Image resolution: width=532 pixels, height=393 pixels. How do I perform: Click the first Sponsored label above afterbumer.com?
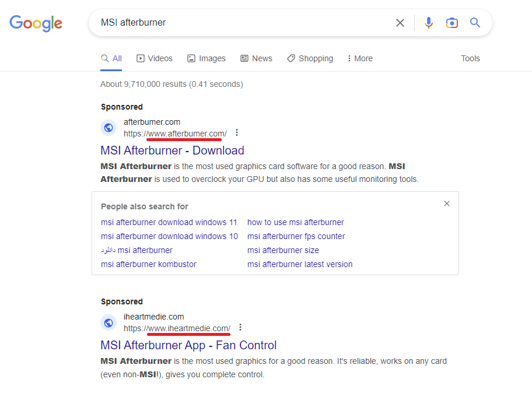pyautogui.click(x=122, y=107)
